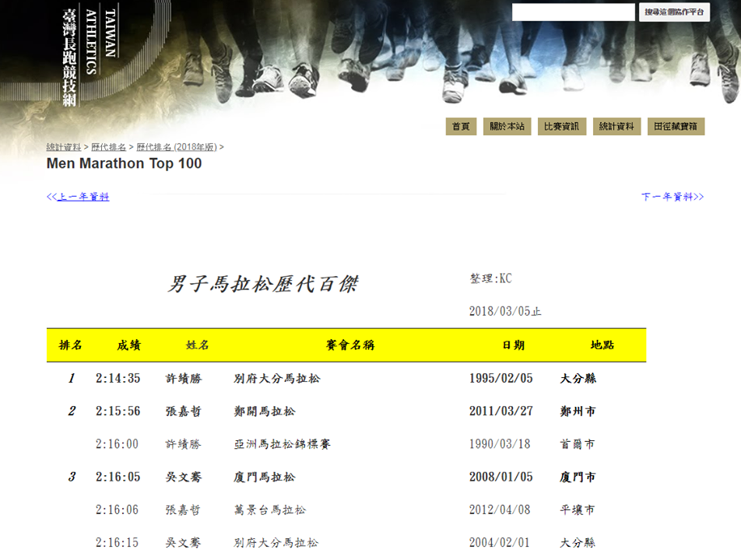This screenshot has width=741, height=560.
Task: Click the 排名 column header
Action: point(70,345)
